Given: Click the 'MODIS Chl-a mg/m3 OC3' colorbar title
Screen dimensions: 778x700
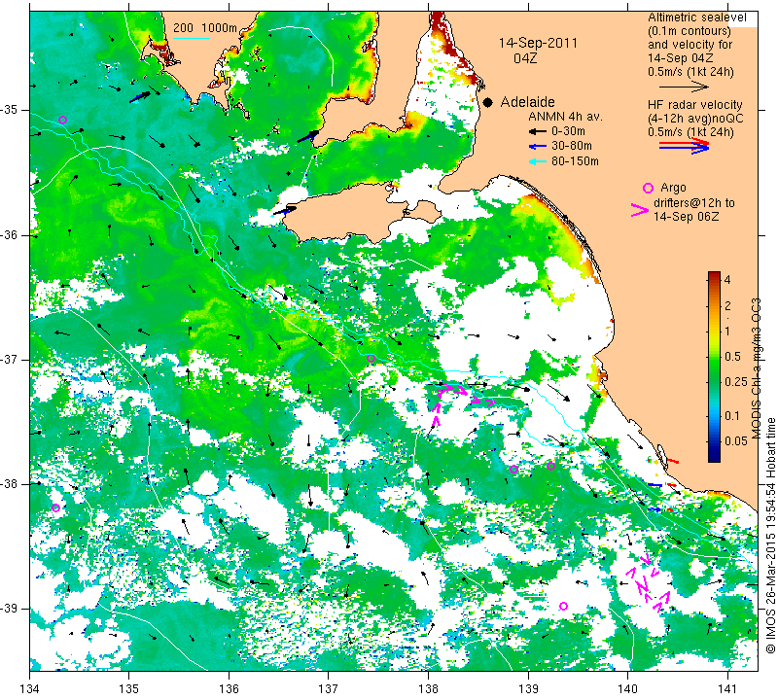Looking at the screenshot, I should pyautogui.click(x=757, y=368).
